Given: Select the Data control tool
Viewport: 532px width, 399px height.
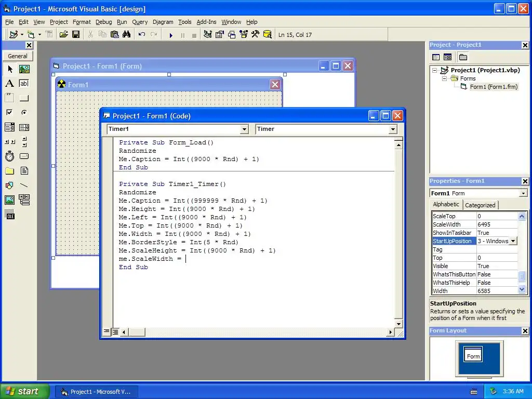Looking at the screenshot, I should click(x=24, y=200).
